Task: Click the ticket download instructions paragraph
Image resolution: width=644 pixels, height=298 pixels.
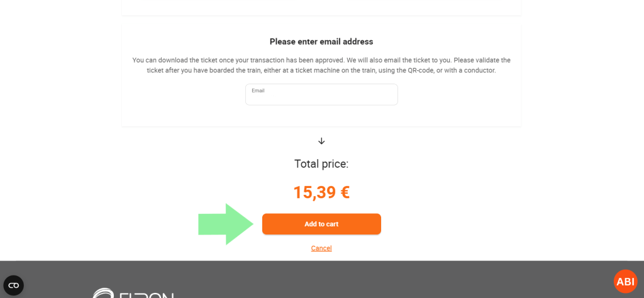Action: click(321, 65)
